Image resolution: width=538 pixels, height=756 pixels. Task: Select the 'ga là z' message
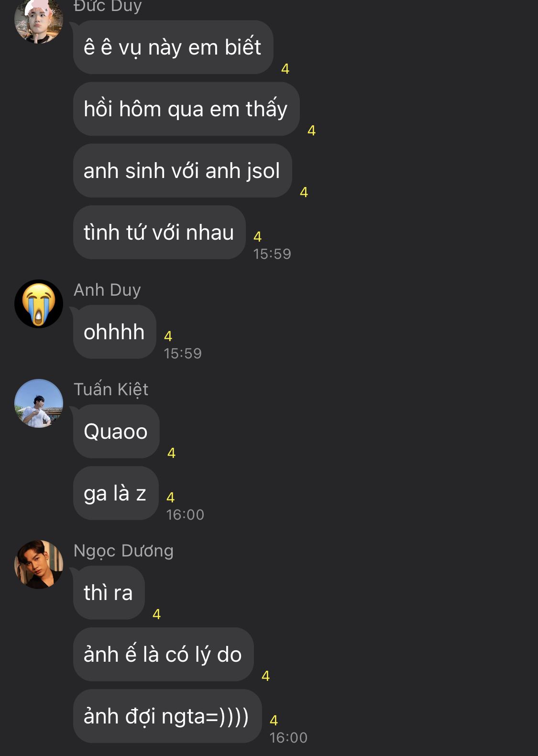click(x=116, y=493)
